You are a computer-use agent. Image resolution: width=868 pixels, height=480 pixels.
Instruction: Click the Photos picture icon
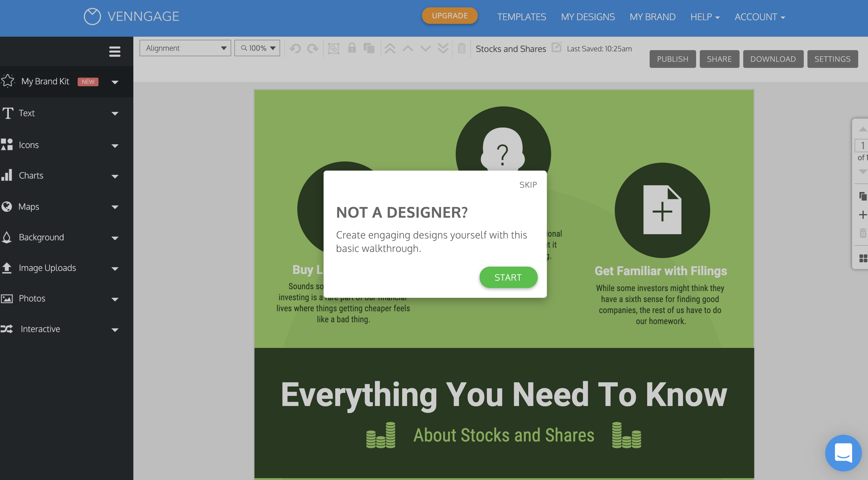[x=7, y=298]
